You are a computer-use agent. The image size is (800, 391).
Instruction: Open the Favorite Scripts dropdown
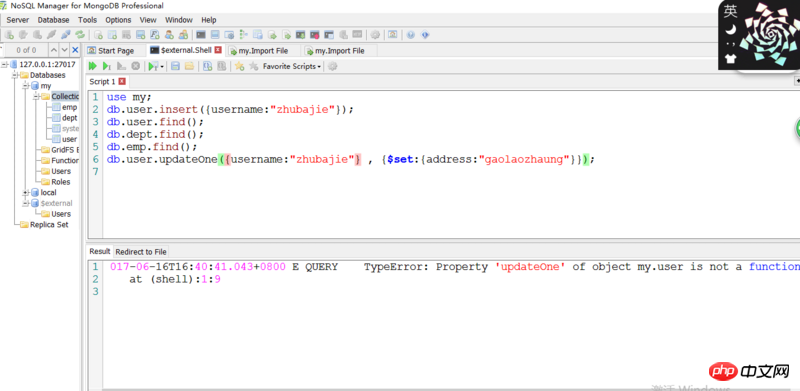[x=292, y=66]
